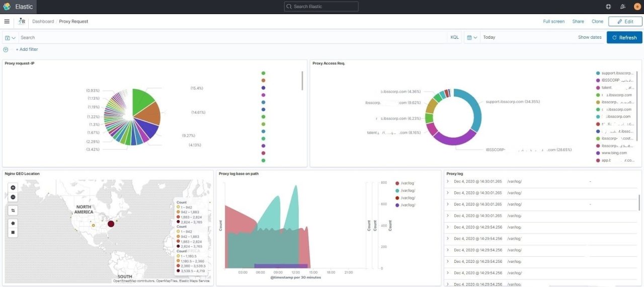Open the saved query menu icon
The image size is (644, 287).
pos(10,37)
